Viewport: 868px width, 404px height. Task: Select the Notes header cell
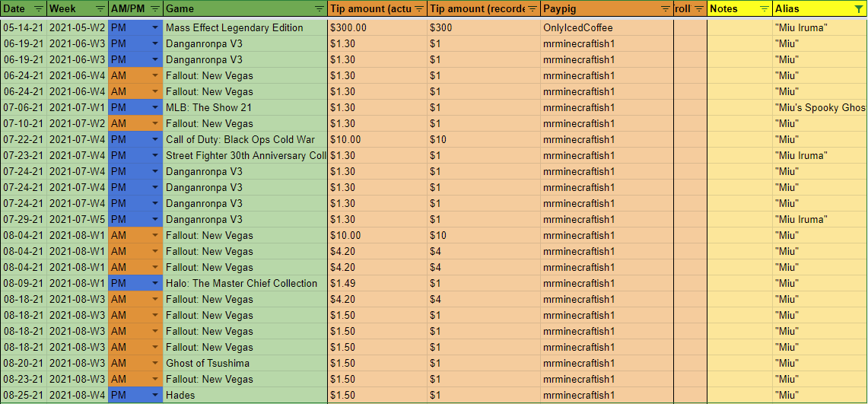(x=740, y=9)
